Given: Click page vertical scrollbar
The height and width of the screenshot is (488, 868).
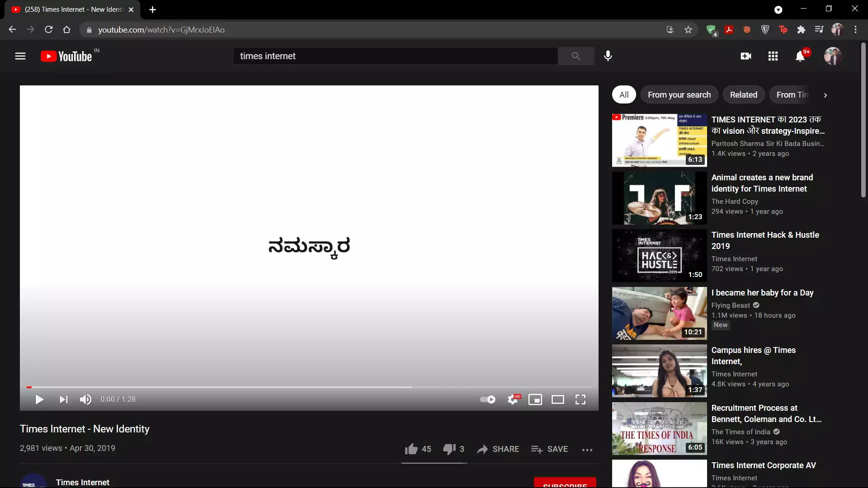Looking at the screenshot, I should click(863, 120).
